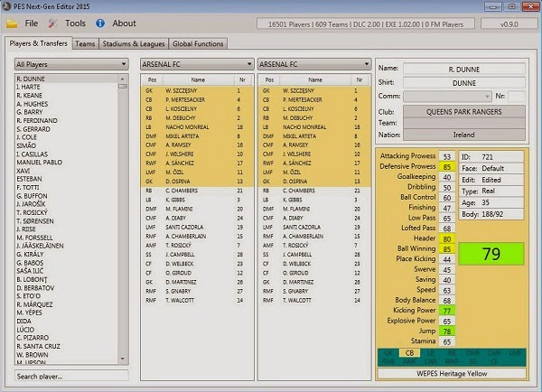
Task: Expand the All Players filter dropdown
Action: 71,64
